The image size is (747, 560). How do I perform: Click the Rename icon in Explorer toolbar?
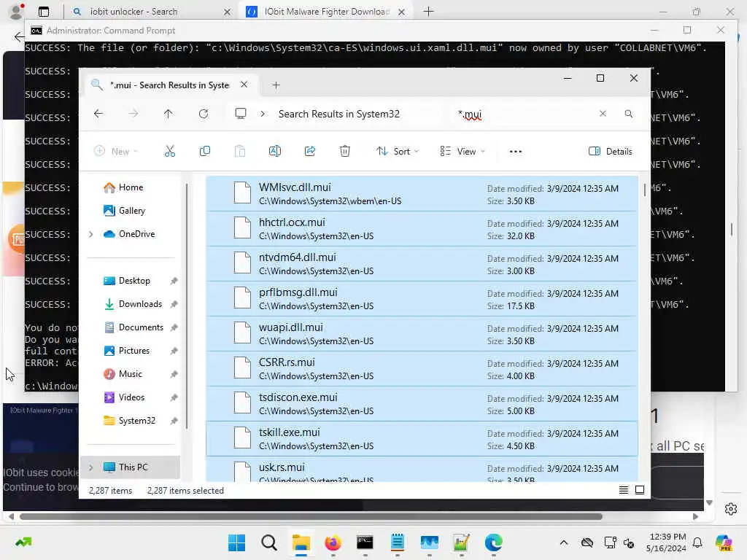275,152
